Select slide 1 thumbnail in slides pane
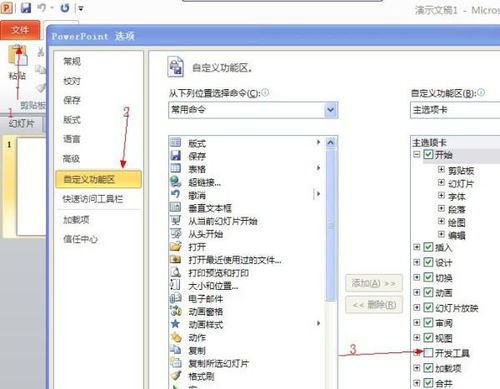 [32, 187]
